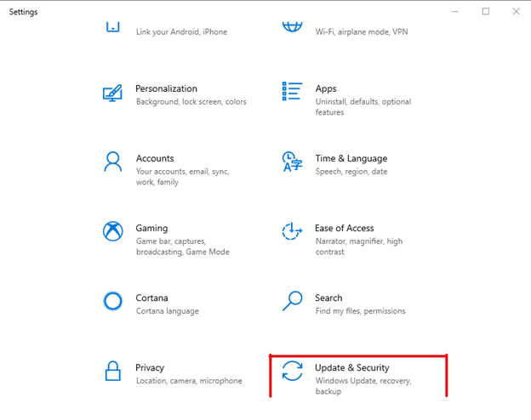Image resolution: width=531 pixels, height=420 pixels.
Task: Click the Gaming Xbox icon
Action: 113,231
